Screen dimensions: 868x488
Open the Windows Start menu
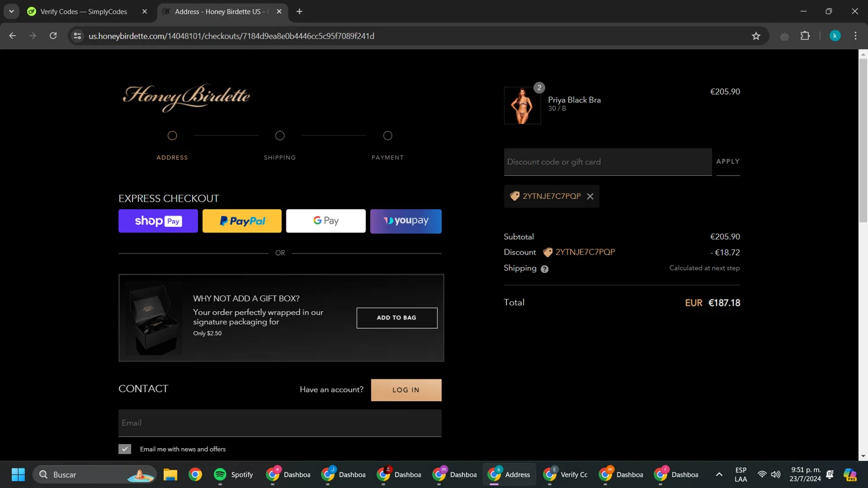coord(18,475)
